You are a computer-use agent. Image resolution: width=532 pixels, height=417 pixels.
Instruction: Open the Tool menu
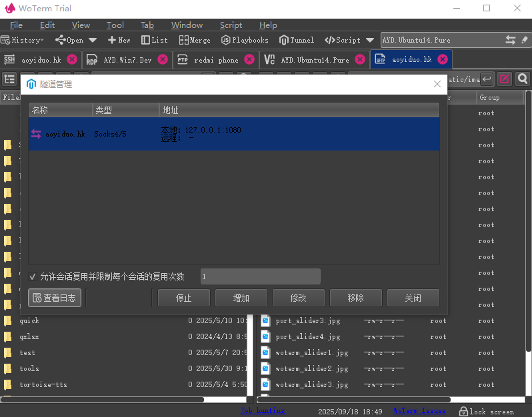[x=115, y=25]
